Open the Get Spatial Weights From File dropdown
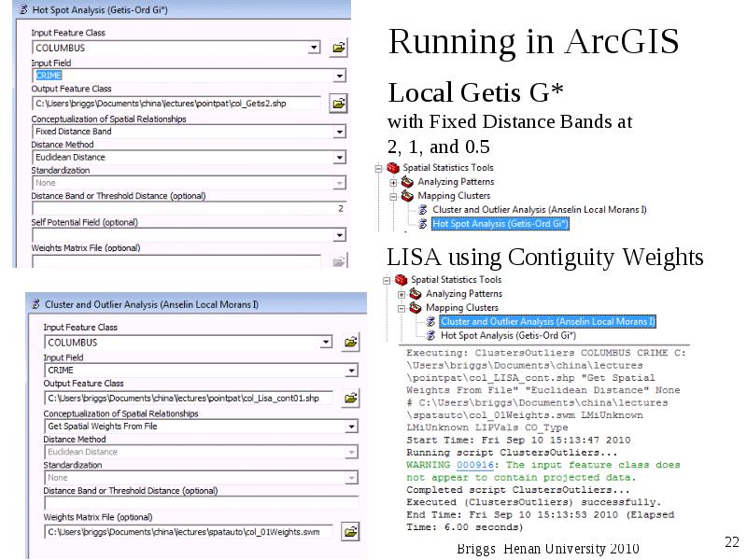This screenshot has width=747, height=560. tap(352, 427)
